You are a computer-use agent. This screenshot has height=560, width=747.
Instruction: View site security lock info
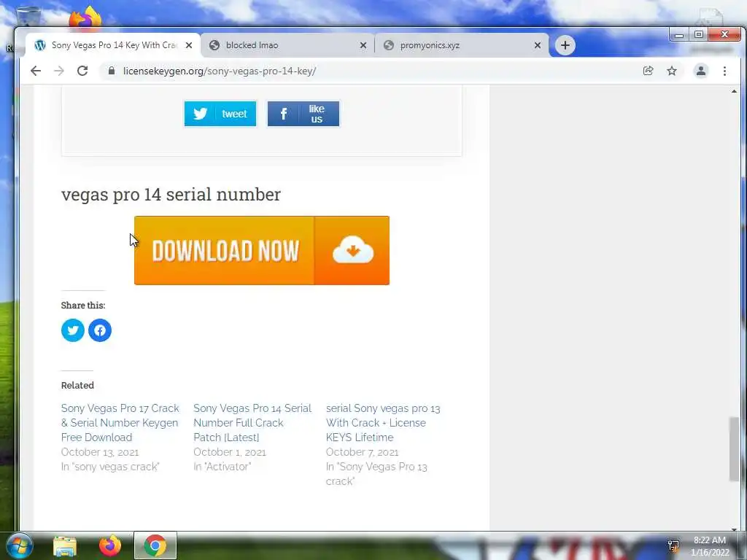pyautogui.click(x=112, y=71)
